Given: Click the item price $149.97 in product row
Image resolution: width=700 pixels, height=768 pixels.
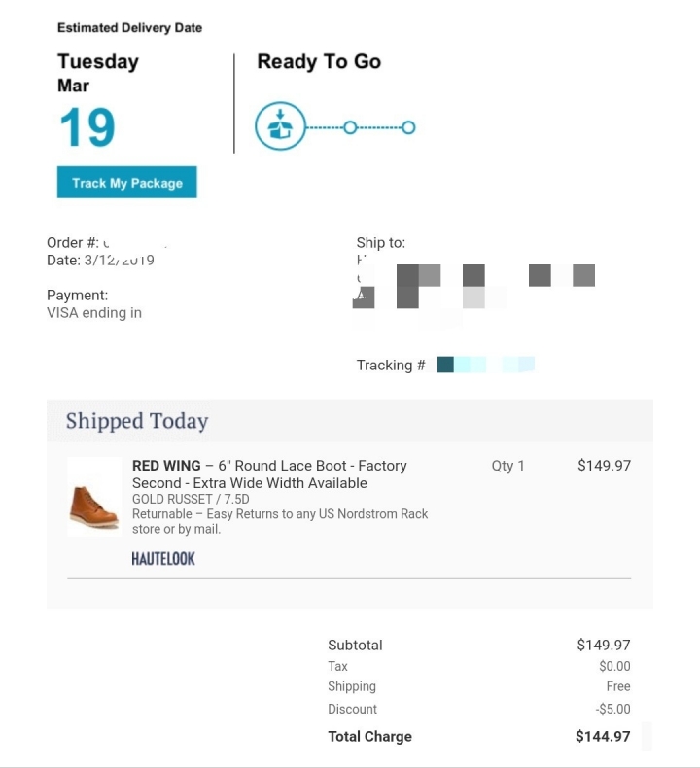Looking at the screenshot, I should 604,466.
